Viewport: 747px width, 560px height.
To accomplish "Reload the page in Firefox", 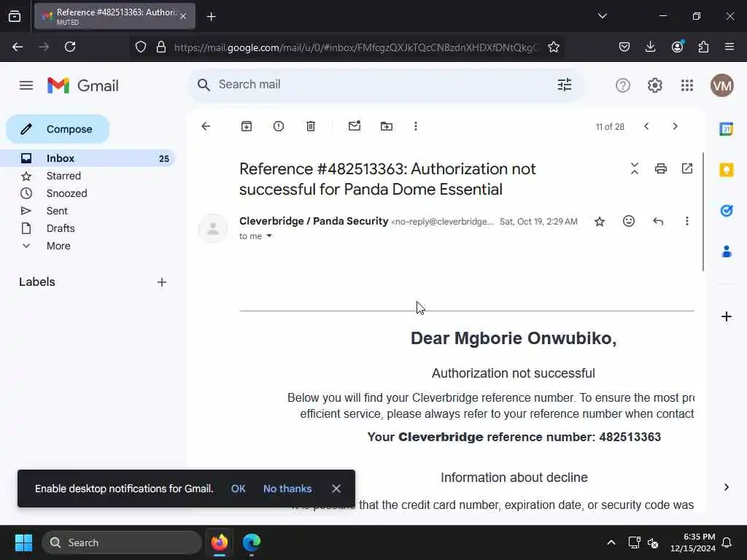I will pos(70,47).
